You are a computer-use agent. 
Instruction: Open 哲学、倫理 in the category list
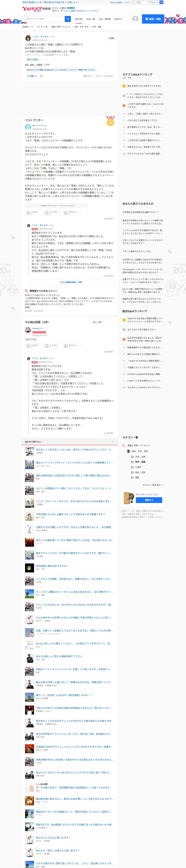[140, 462]
